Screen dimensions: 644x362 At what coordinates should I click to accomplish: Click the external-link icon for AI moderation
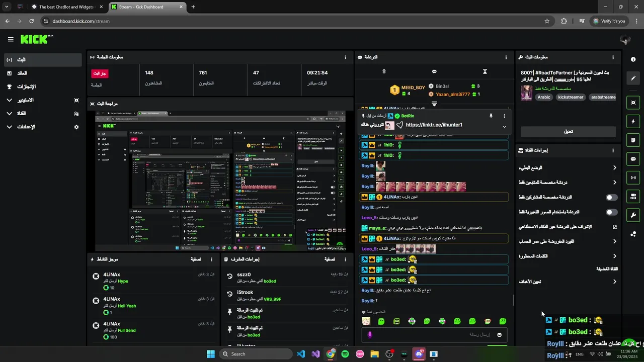(615, 227)
